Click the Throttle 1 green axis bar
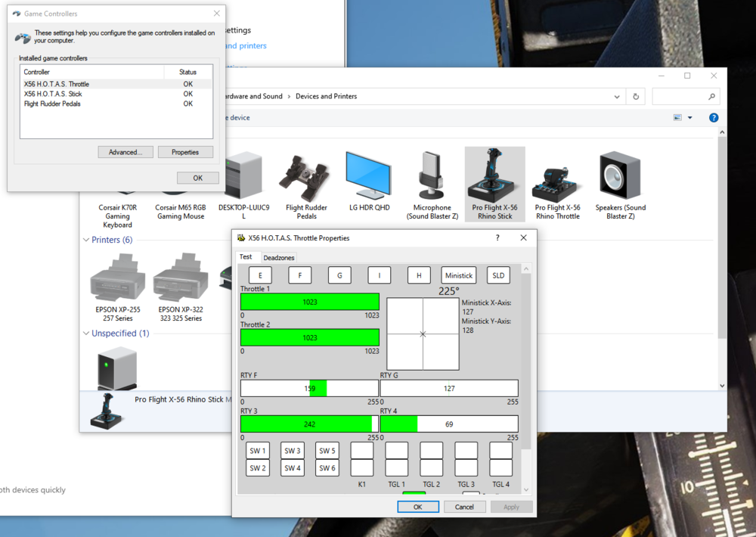 pos(310,302)
